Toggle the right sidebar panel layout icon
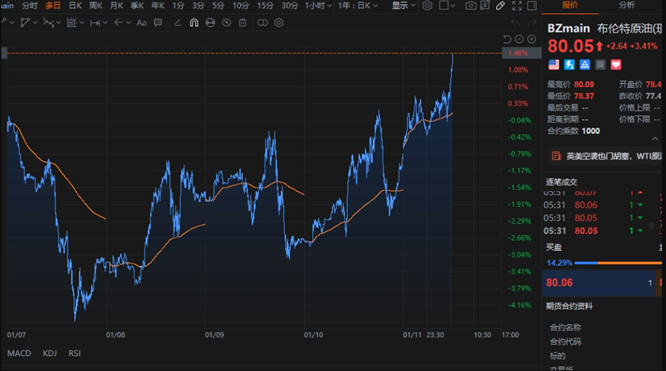The height and width of the screenshot is (371, 666). click(531, 6)
